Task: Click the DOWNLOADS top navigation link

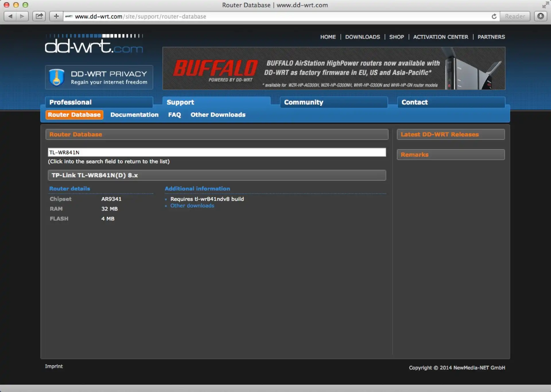Action: 362,37
